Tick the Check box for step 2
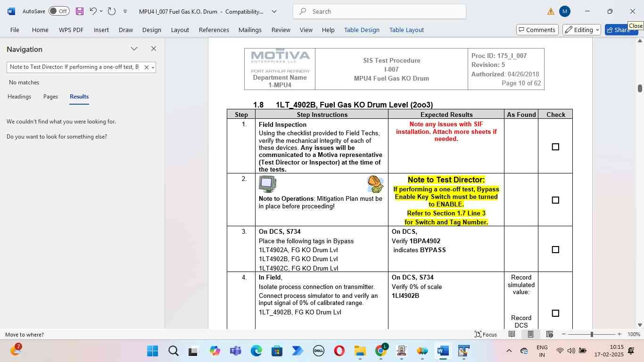The height and width of the screenshot is (362, 644). pos(555,200)
